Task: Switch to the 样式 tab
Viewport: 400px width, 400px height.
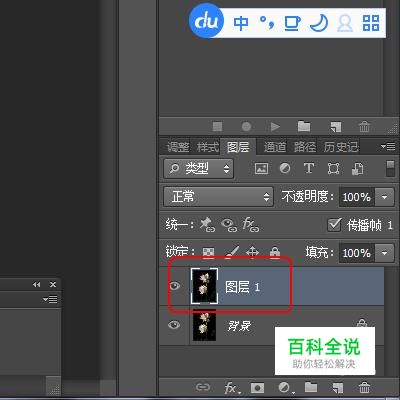Action: (208, 147)
